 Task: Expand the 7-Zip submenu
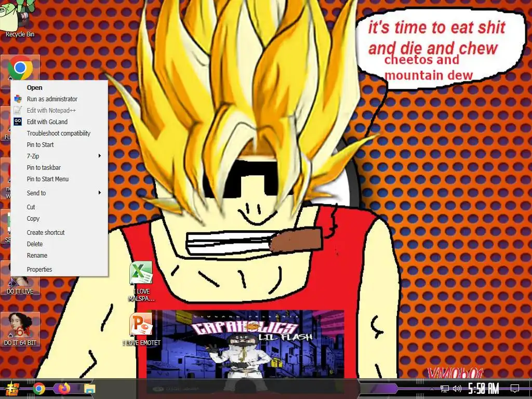coord(59,156)
